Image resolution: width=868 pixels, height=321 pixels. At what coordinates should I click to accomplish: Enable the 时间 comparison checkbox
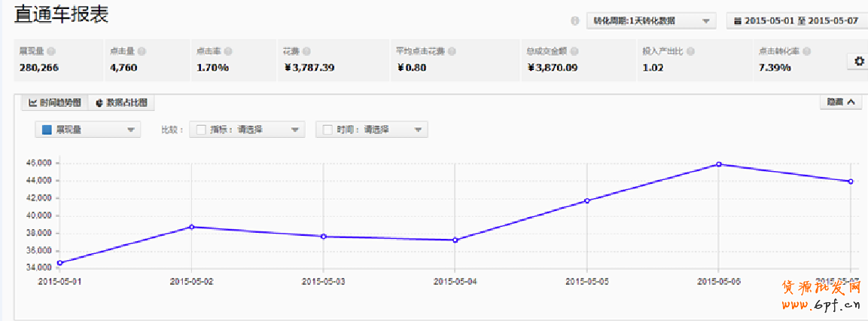coord(327,130)
